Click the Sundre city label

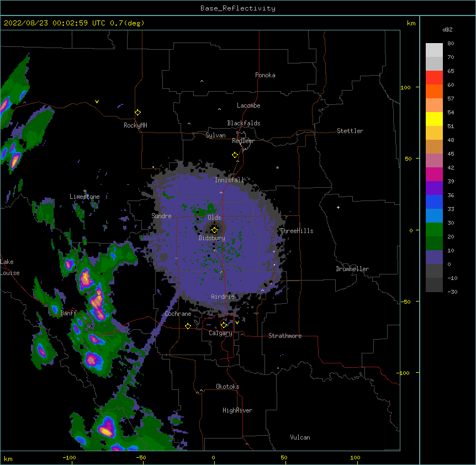(x=161, y=216)
